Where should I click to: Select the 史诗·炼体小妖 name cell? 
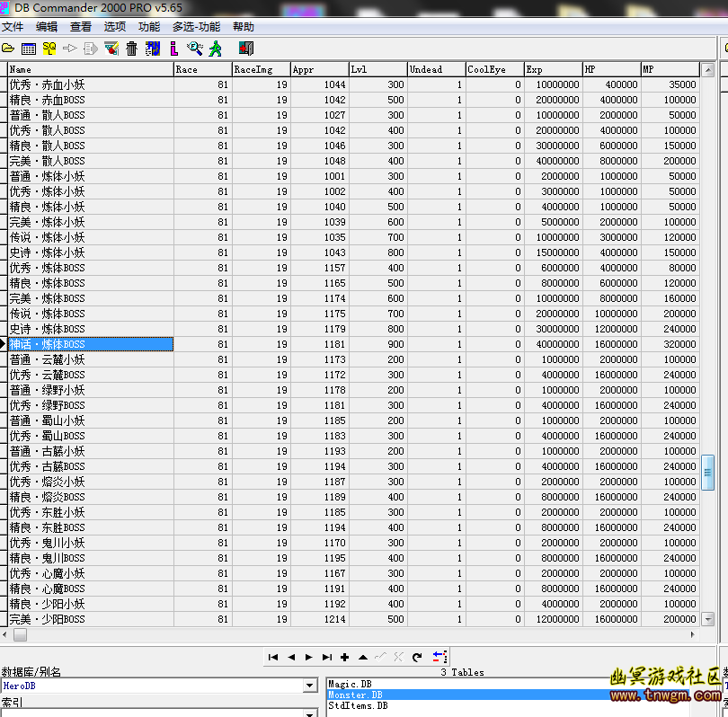pyautogui.click(x=91, y=252)
